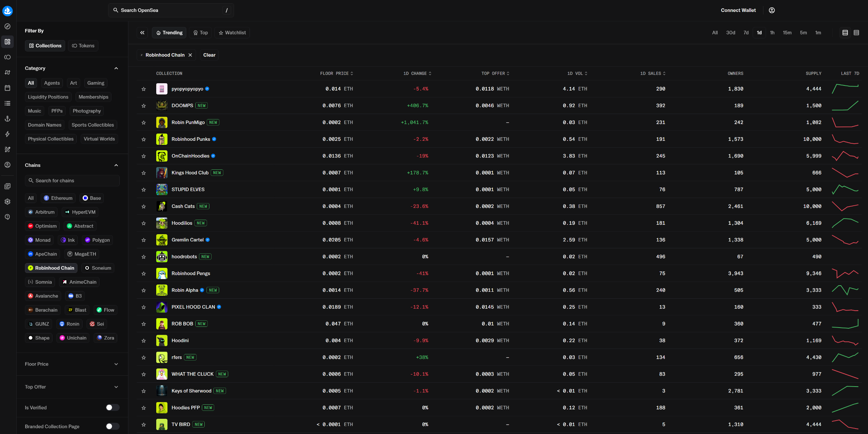Toggle the Branded Collection Page switch
This screenshot has width=868, height=434.
pos(112,426)
